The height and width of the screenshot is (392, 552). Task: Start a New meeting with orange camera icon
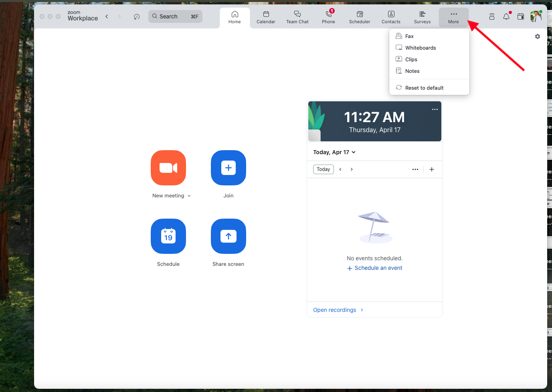tap(168, 168)
